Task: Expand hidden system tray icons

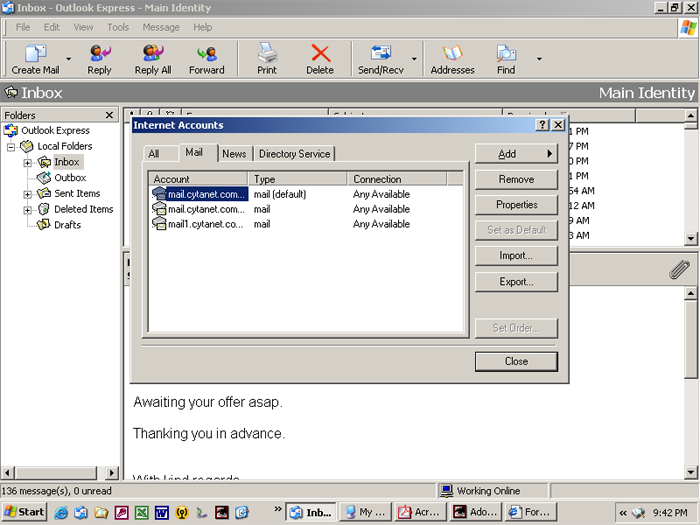Action: tap(623, 513)
